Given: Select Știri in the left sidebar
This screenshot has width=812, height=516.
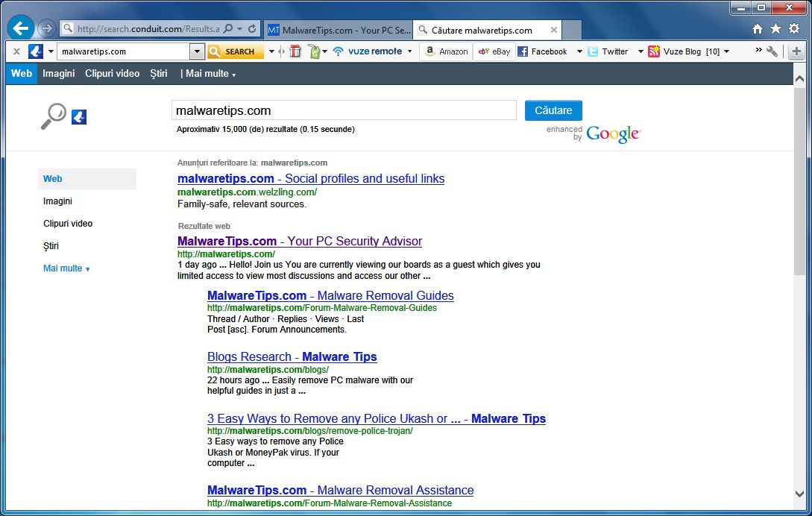Looking at the screenshot, I should 51,245.
